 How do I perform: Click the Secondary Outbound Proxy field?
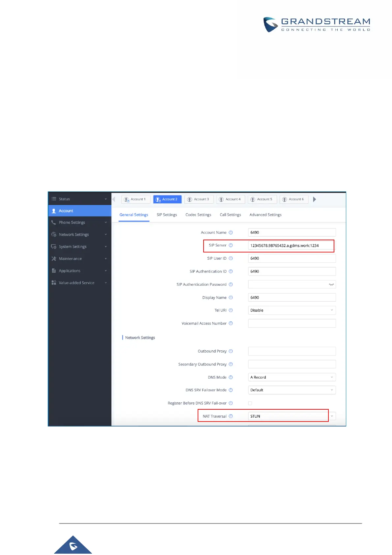point(292,364)
